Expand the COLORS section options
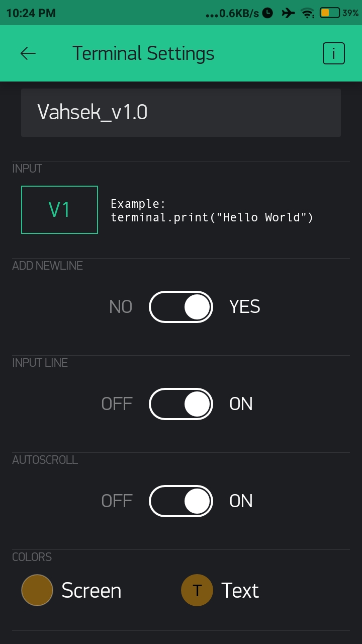The width and height of the screenshot is (362, 644). pyautogui.click(x=32, y=556)
